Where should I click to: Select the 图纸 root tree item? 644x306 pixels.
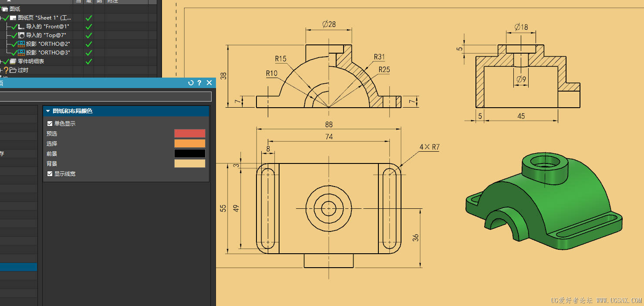click(14, 9)
